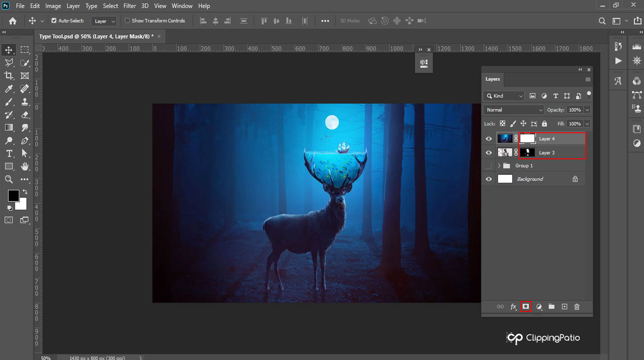
Task: Open the Layers panel options menu
Action: coord(588,79)
